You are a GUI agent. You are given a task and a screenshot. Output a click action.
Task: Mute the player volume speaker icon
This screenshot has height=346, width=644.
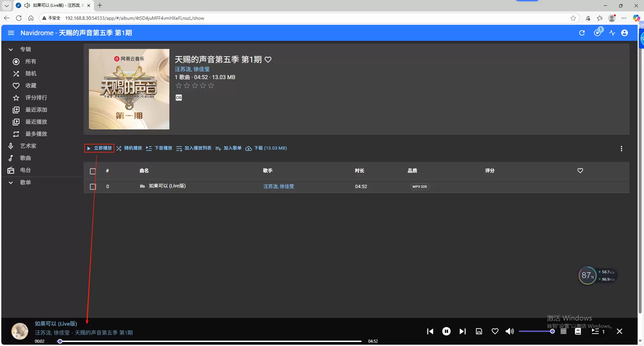tap(509, 332)
